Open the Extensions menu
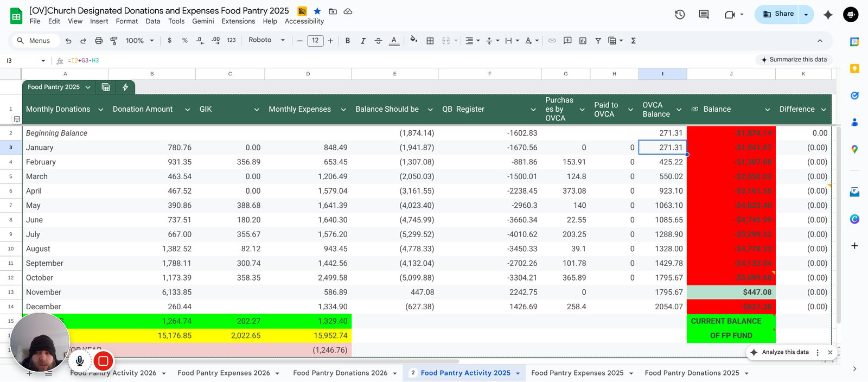This screenshot has width=868, height=382. pos(238,21)
